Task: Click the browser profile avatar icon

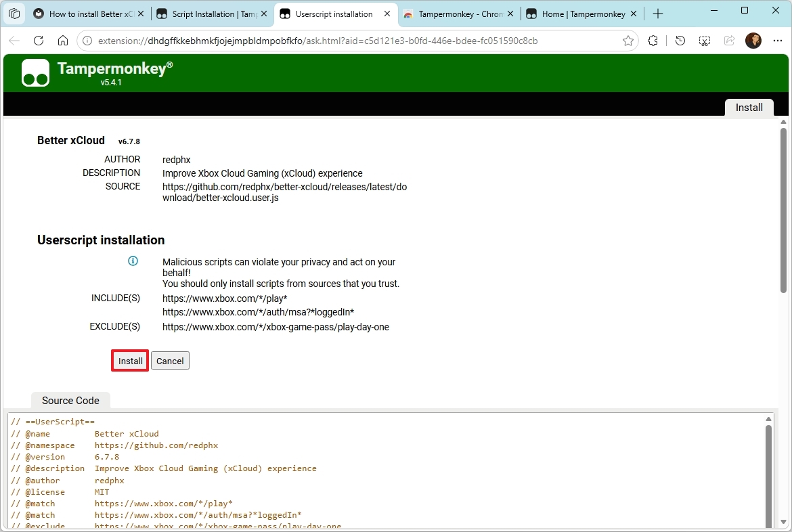Action: [x=753, y=41]
